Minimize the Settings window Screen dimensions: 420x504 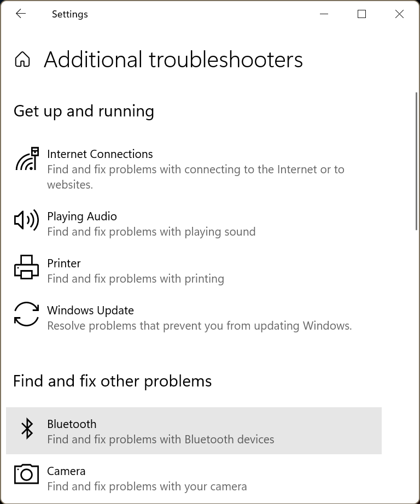[x=324, y=14]
